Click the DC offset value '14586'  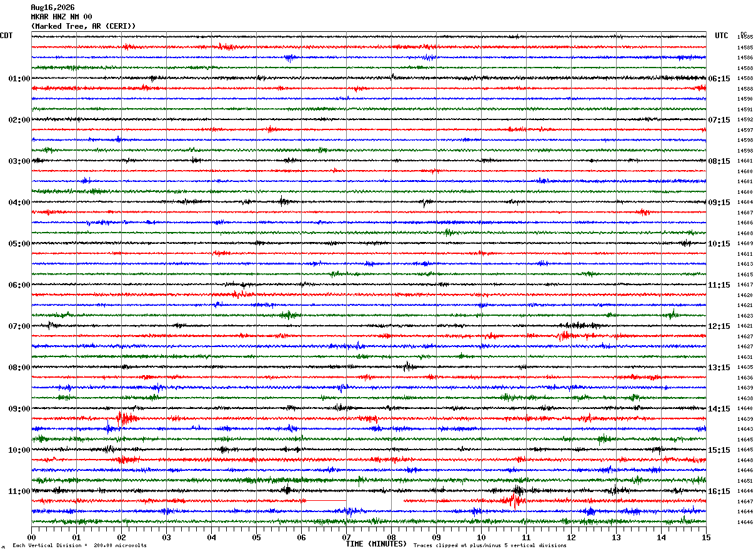[x=745, y=58]
